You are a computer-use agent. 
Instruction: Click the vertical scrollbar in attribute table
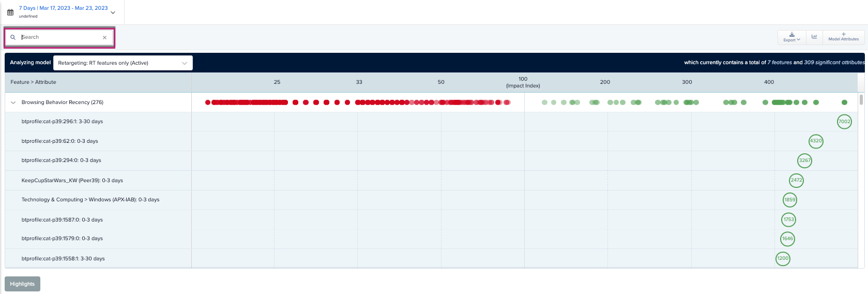tap(861, 100)
